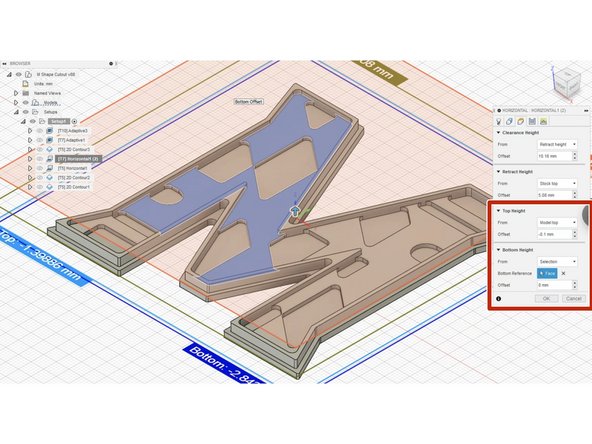Select the [T5] 2D Contour2 operation
Image resolution: width=592 pixels, height=444 pixels.
coord(74,177)
